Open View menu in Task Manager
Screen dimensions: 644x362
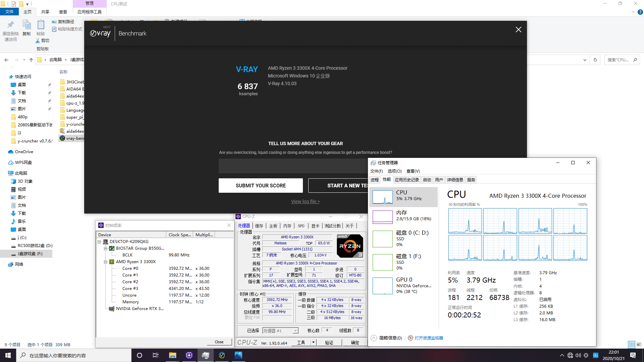pyautogui.click(x=413, y=171)
